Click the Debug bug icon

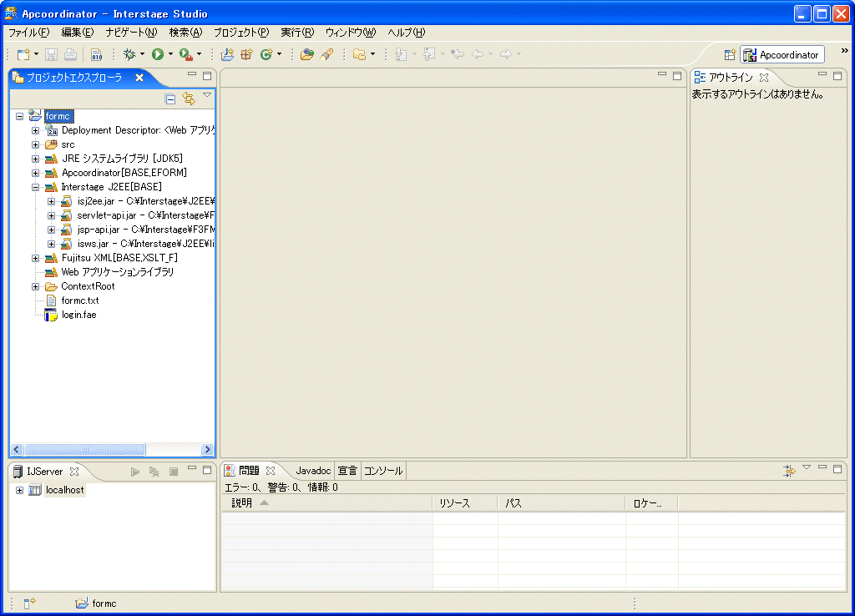pos(129,54)
